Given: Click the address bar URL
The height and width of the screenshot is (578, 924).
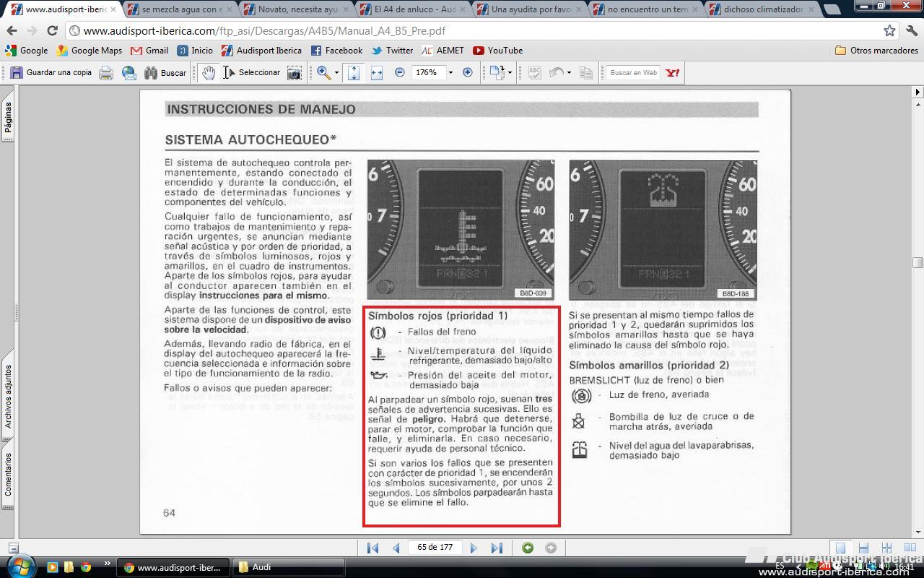Looking at the screenshot, I should pyautogui.click(x=264, y=31).
